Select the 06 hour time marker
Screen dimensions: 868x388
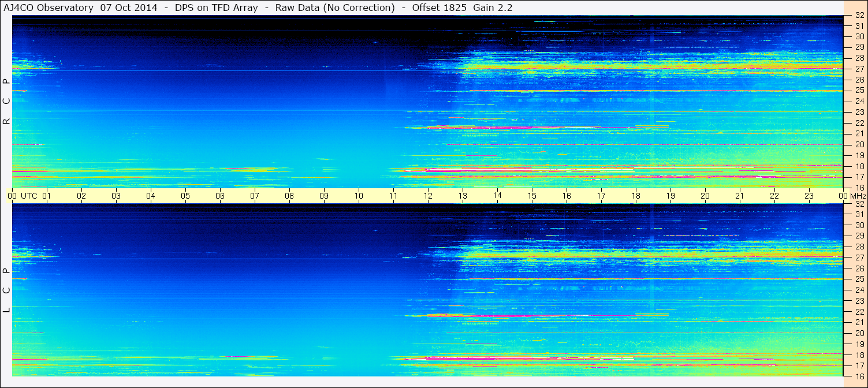(x=220, y=196)
